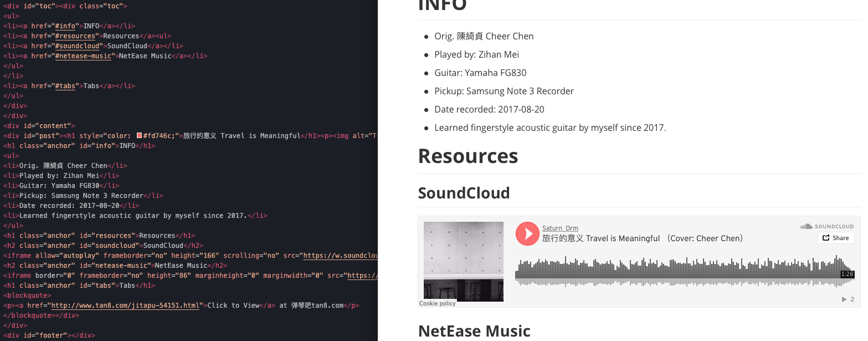Click the SoundCloud logo in the player

click(x=827, y=226)
